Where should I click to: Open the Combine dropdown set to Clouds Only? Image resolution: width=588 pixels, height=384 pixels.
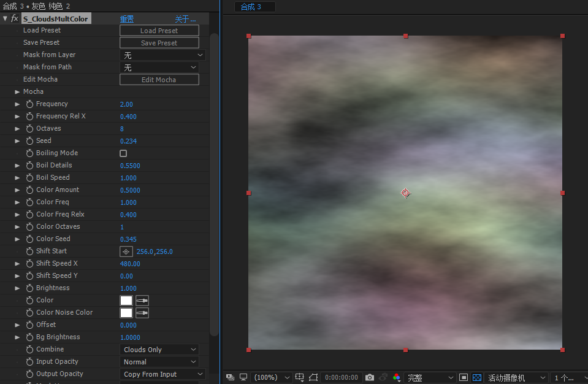159,350
